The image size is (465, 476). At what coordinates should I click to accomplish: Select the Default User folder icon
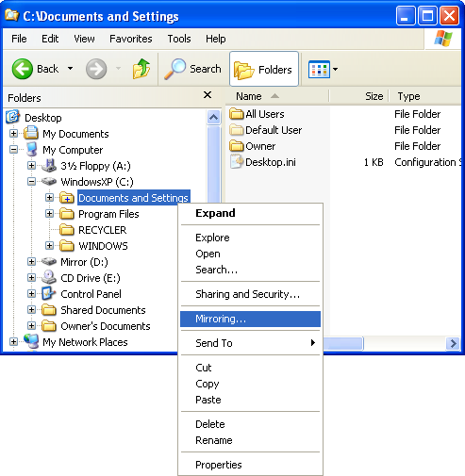tap(237, 129)
